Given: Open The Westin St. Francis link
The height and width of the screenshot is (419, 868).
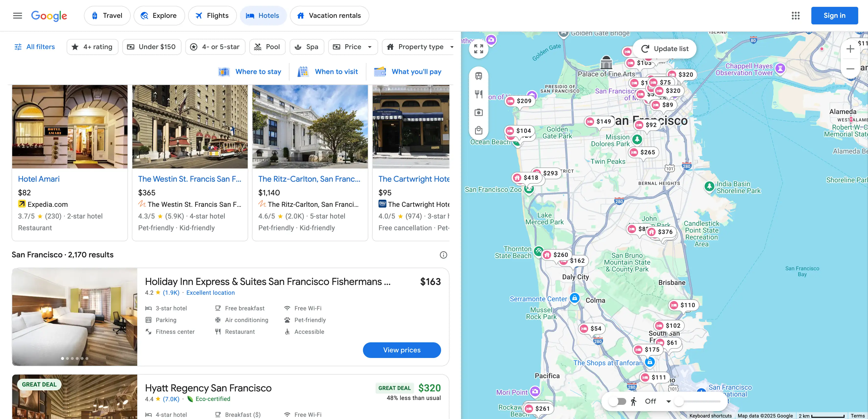Looking at the screenshot, I should (x=190, y=179).
